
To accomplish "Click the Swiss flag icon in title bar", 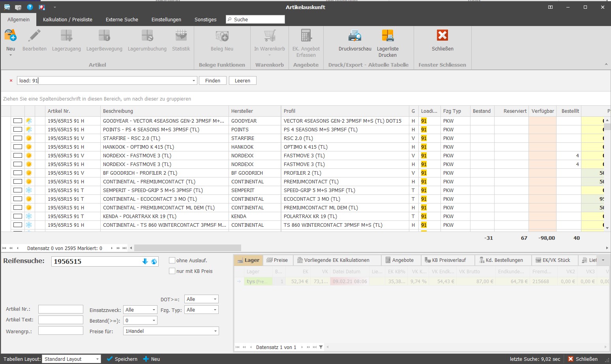I will click(41, 7).
